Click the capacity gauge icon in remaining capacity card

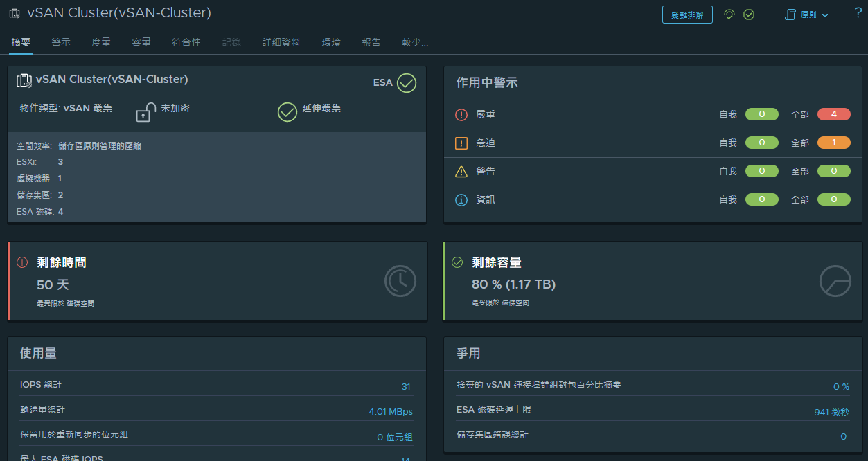coord(835,281)
